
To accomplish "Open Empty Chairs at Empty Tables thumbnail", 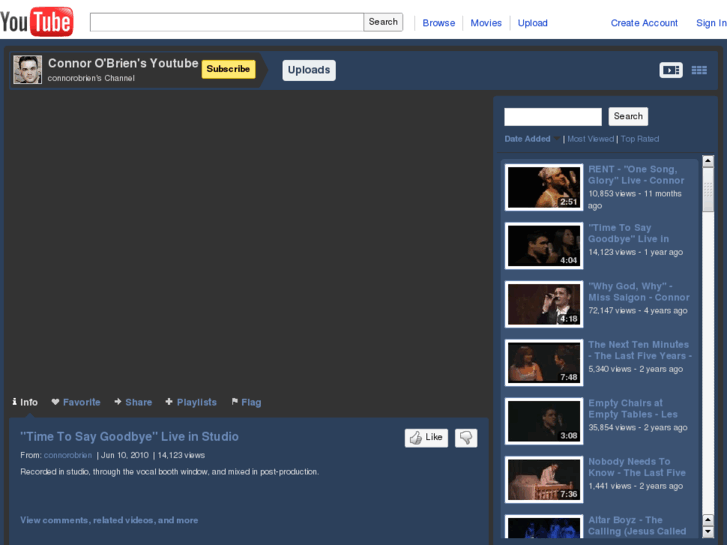I will (x=544, y=421).
